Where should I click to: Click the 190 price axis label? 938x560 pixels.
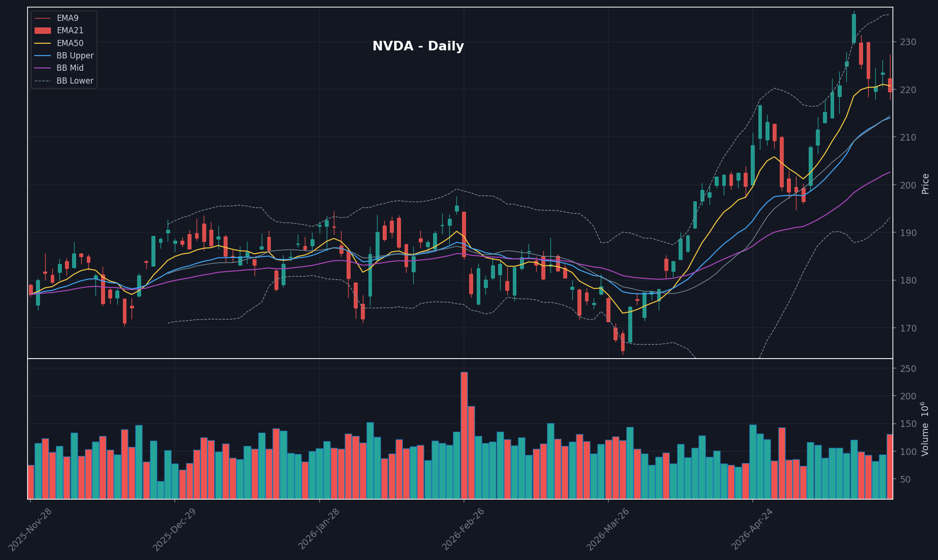point(908,233)
